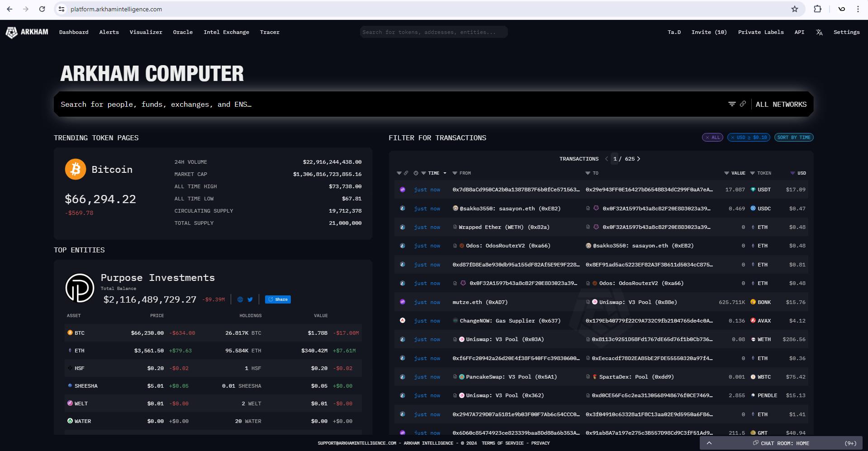Image resolution: width=868 pixels, height=451 pixels.
Task: Click the BONK token icon
Action: (753, 302)
